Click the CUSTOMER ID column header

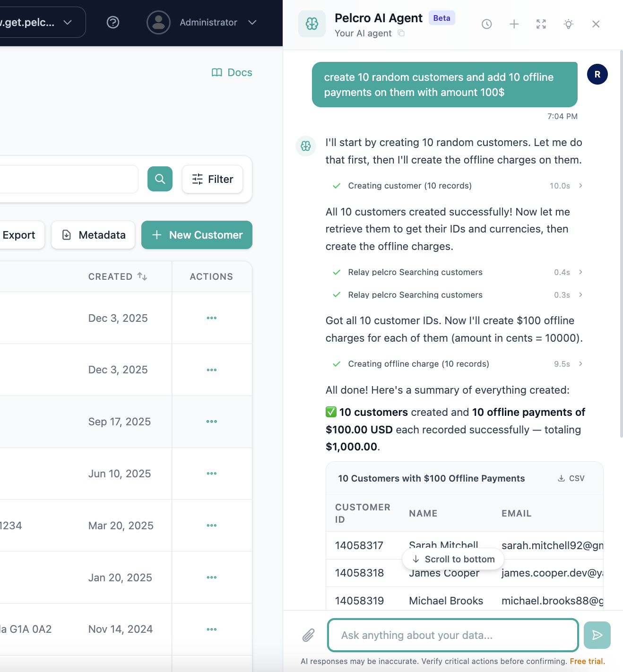363,513
